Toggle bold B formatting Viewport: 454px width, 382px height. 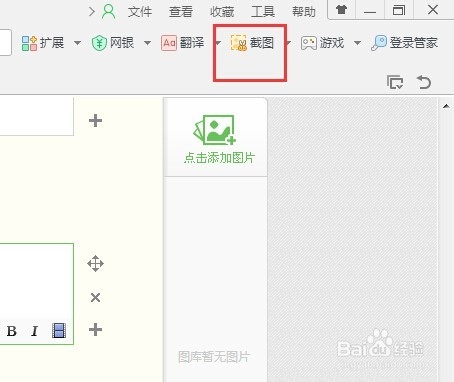click(x=12, y=331)
